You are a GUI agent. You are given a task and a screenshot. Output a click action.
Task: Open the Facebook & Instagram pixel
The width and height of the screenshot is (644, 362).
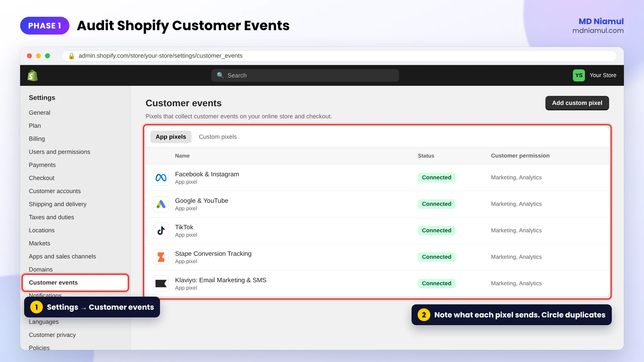[x=377, y=178]
